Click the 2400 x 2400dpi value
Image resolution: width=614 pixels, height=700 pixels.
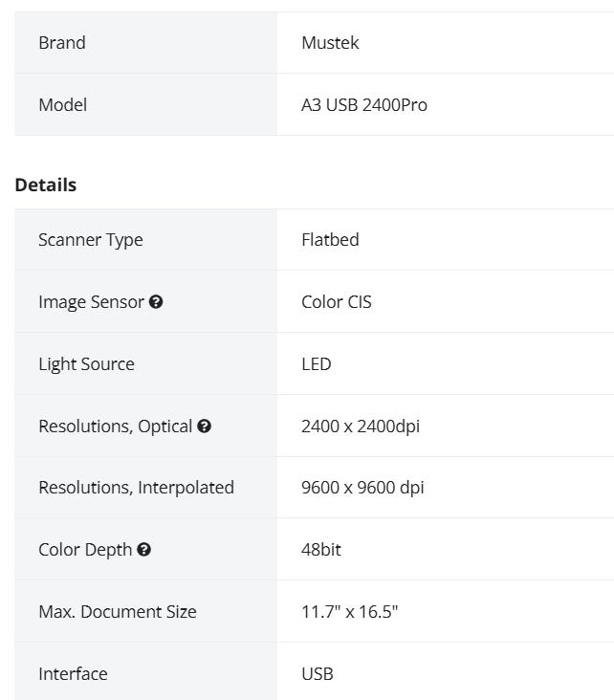click(x=360, y=427)
